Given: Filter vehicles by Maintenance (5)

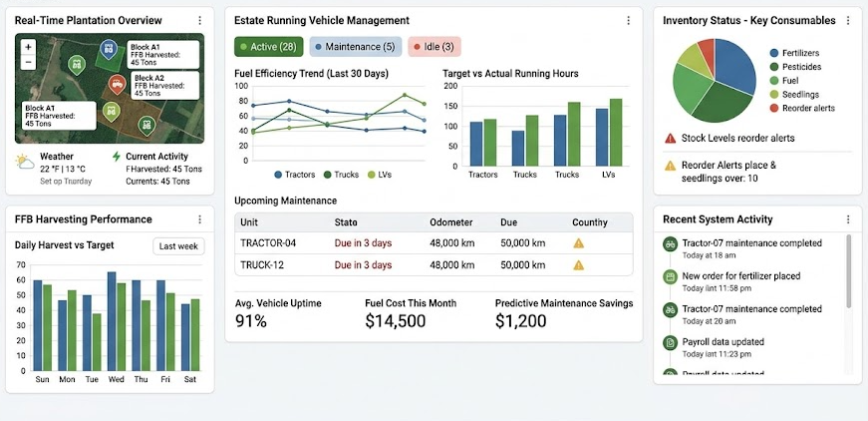Looking at the screenshot, I should [356, 47].
